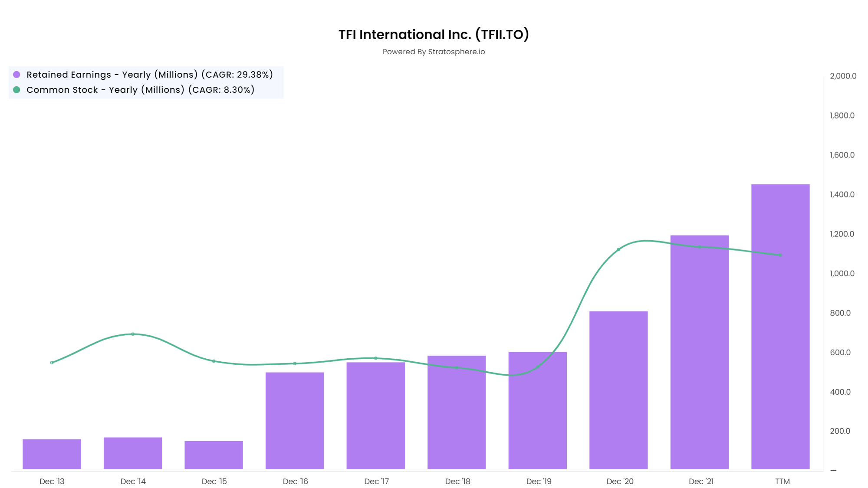868x488 pixels.
Task: Select the Dec '18 retained earnings bar
Action: tap(457, 413)
